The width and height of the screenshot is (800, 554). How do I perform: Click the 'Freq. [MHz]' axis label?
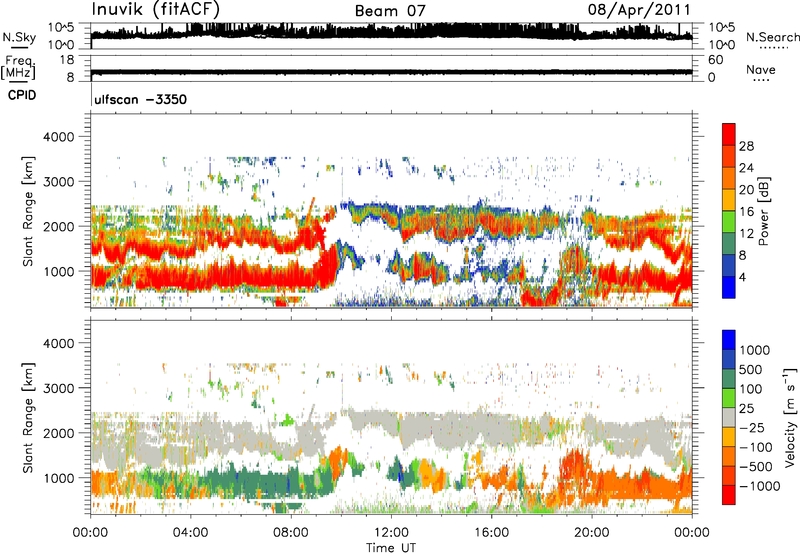coord(18,67)
